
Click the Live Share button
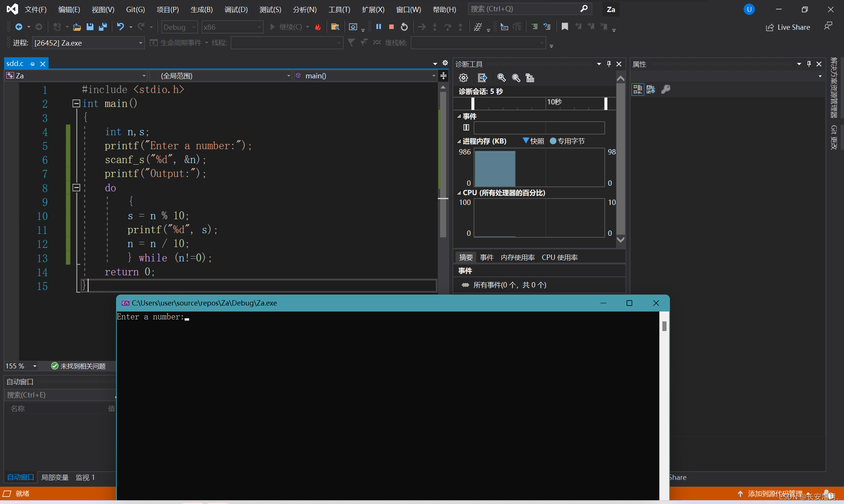click(788, 27)
